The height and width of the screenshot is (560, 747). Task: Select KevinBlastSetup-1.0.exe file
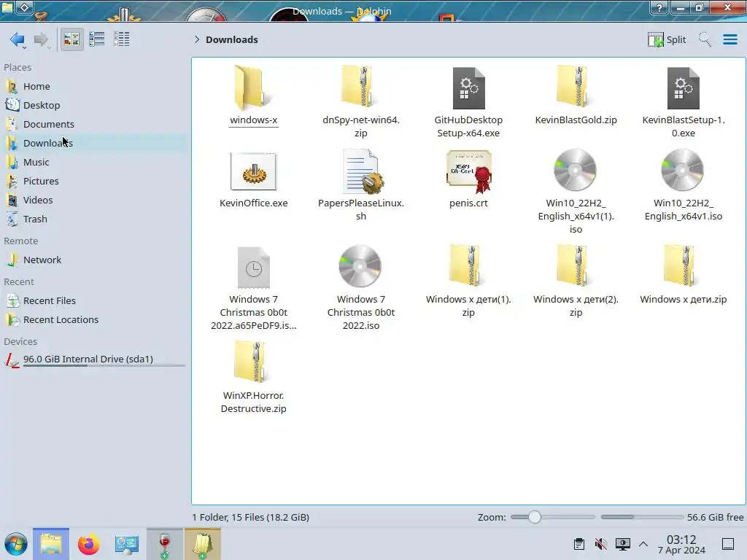click(x=683, y=101)
